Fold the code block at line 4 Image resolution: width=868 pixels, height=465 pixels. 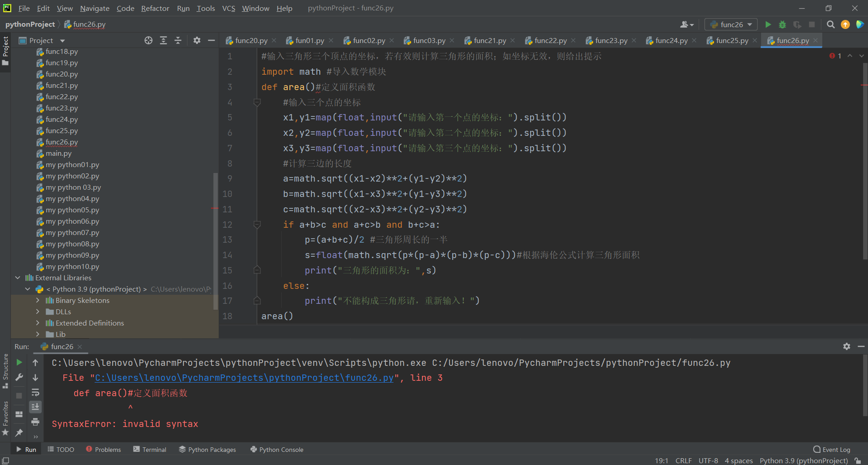pyautogui.click(x=257, y=102)
